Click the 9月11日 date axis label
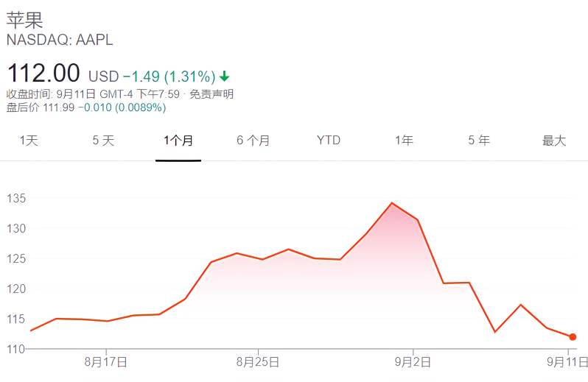 point(567,362)
